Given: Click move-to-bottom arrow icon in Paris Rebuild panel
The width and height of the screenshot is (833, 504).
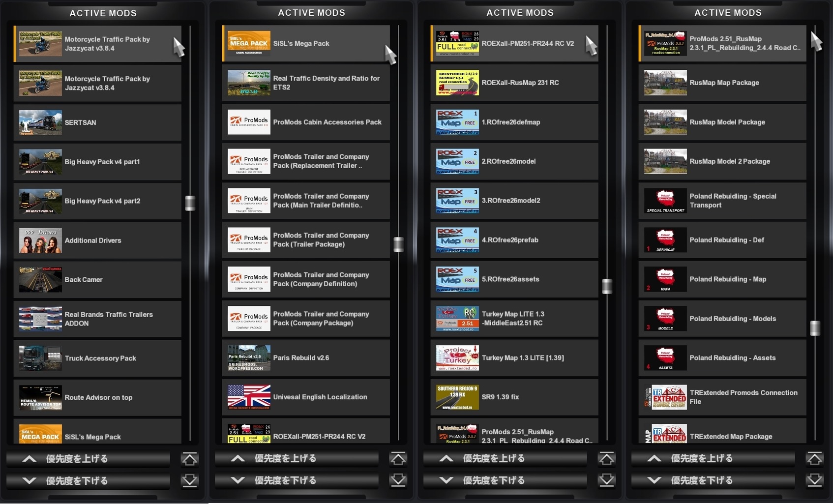Looking at the screenshot, I should [398, 480].
